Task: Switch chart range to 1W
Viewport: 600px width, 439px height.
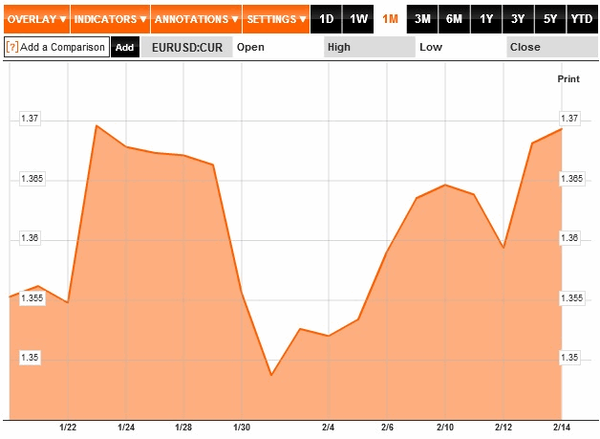Action: tap(358, 19)
